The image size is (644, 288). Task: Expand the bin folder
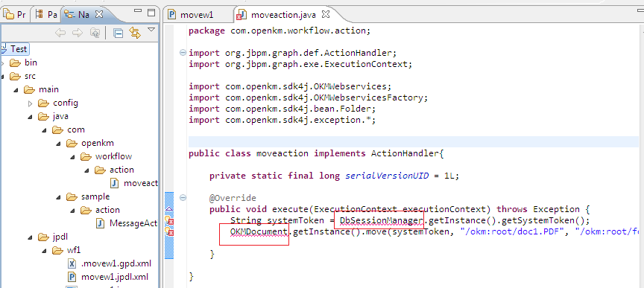(2, 63)
